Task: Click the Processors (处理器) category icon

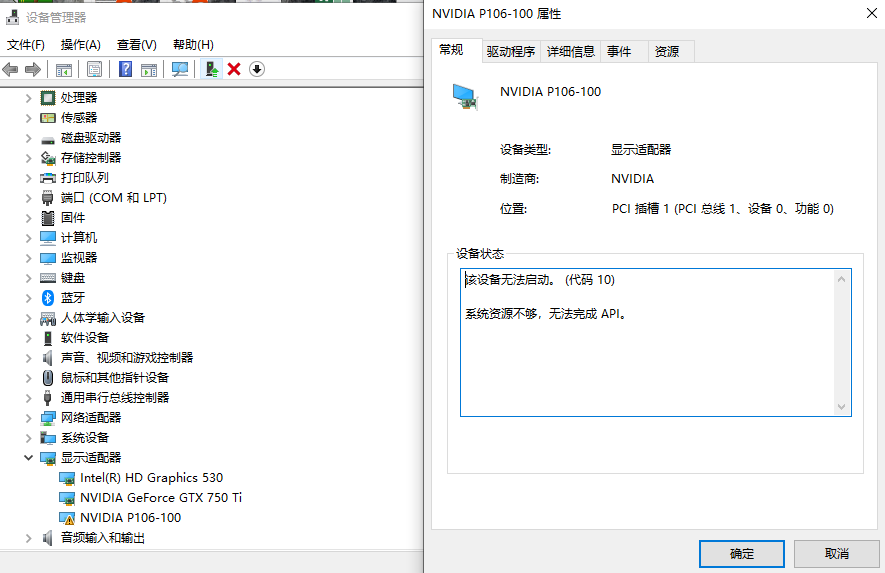Action: point(48,98)
